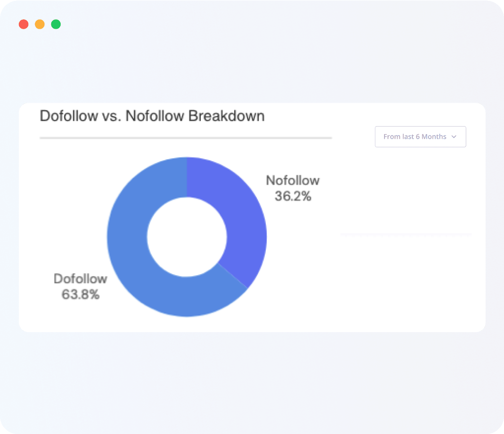Click the 63.8% percentage value
The image size is (504, 434).
coord(80,295)
